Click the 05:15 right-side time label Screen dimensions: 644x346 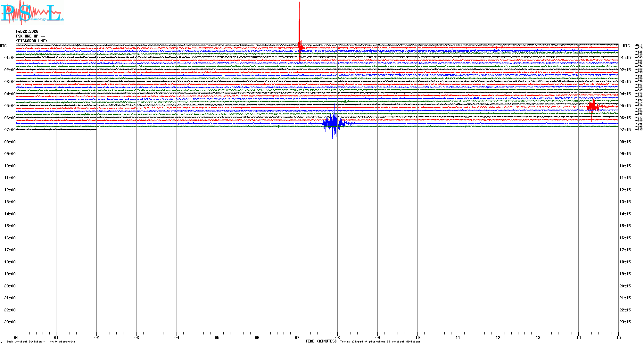[625, 106]
